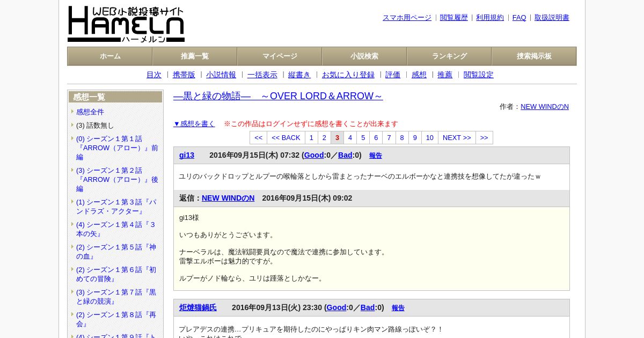Viewport: 644px width, 338px height.
Task: Expand ▼感想を書く form
Action: tap(194, 124)
